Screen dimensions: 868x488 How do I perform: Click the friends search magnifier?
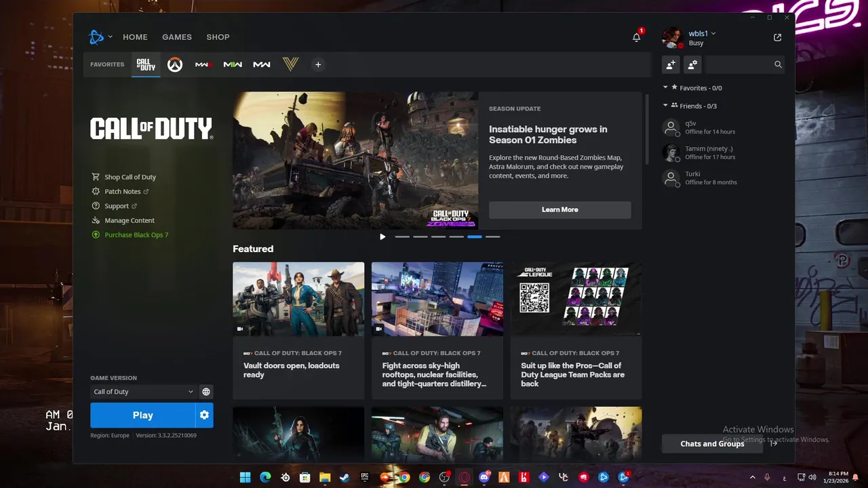[778, 64]
